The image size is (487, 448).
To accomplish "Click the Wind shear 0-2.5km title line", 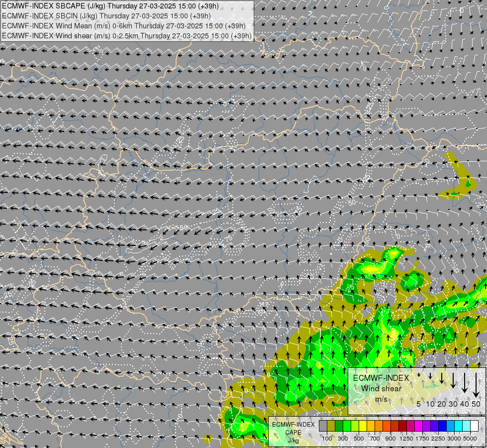I will point(127,36).
